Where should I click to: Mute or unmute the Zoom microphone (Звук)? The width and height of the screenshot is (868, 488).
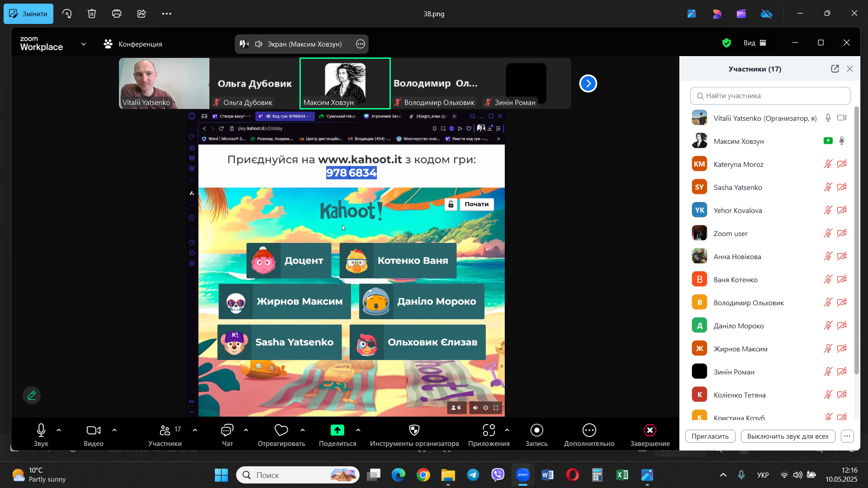(41, 435)
